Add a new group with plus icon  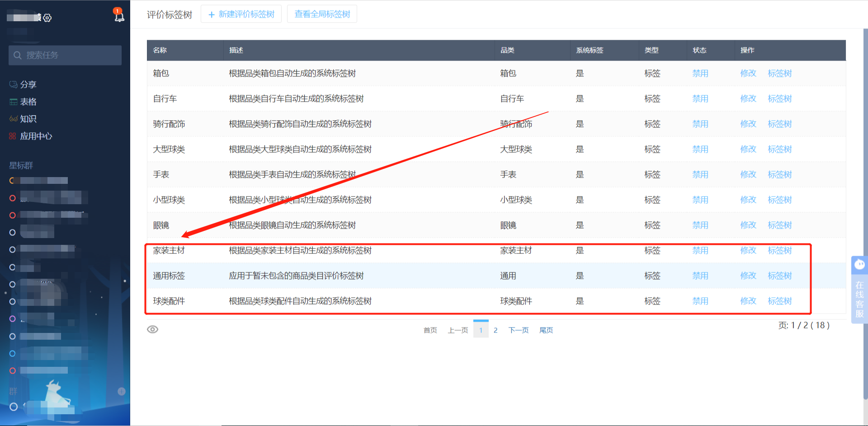122,391
